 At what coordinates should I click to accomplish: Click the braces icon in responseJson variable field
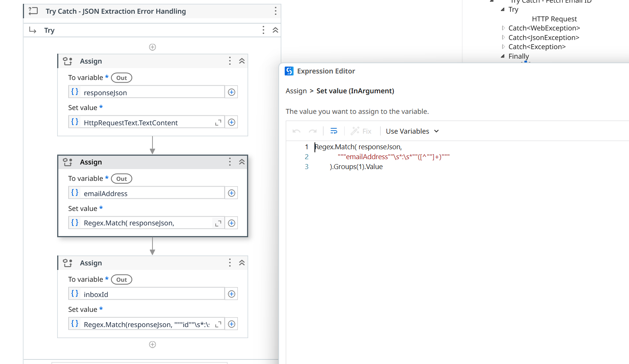75,92
